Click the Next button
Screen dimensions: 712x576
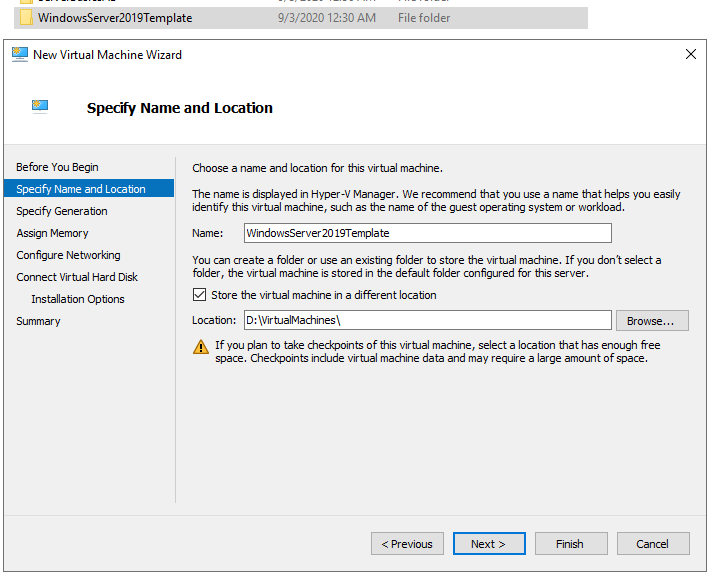point(489,544)
